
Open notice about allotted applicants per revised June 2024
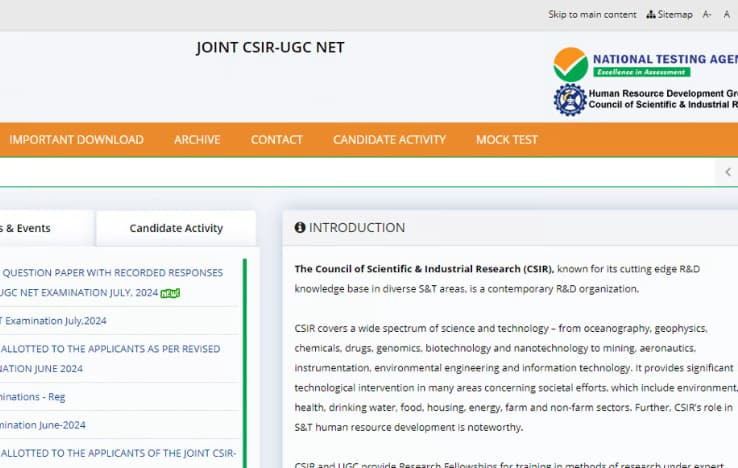coord(110,359)
